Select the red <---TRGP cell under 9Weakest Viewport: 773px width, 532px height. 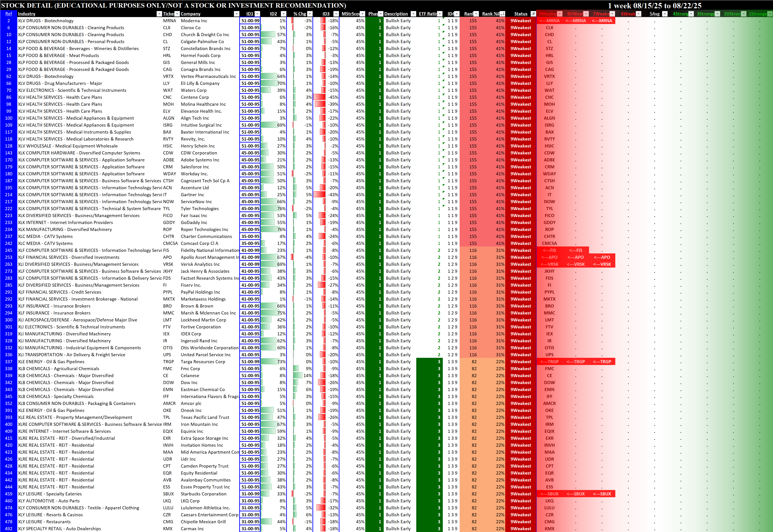click(x=549, y=362)
